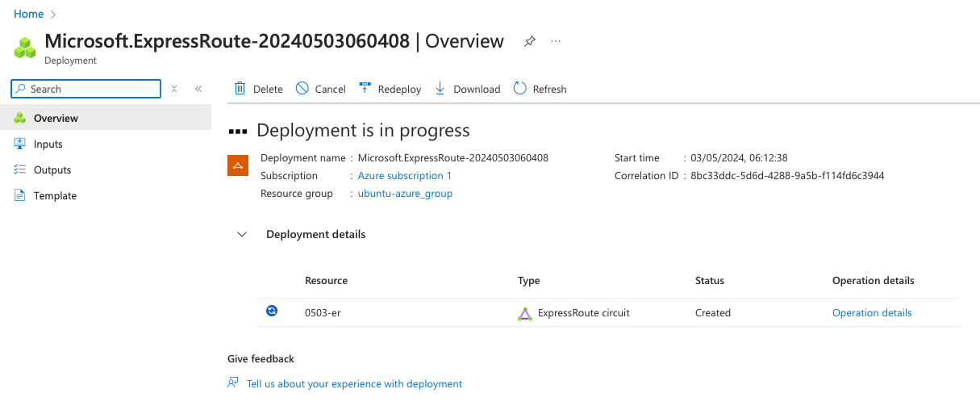Click the in-progress dots icon beside the heading

237,131
